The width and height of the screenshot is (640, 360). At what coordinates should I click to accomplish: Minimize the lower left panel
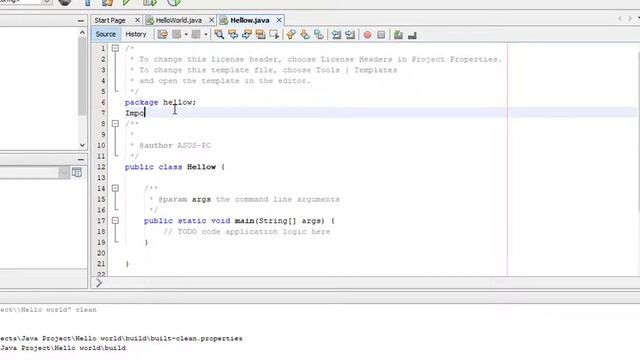[81, 159]
